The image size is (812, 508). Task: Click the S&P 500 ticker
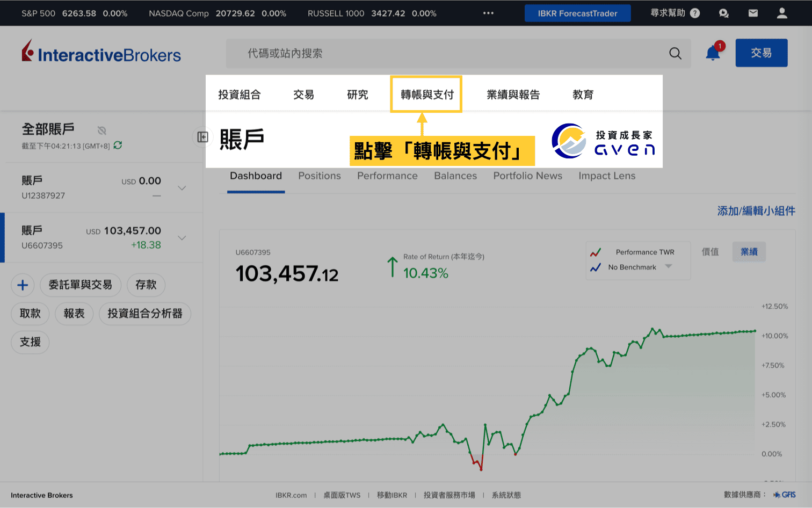75,13
